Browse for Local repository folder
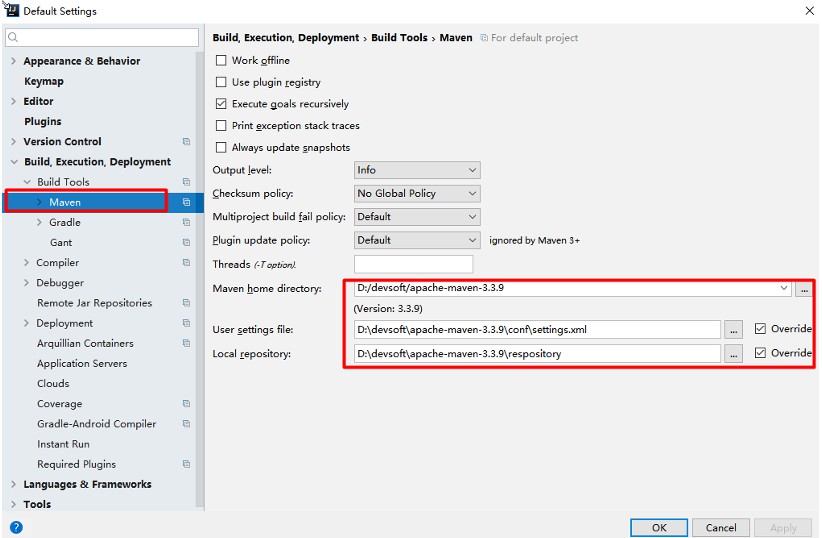Viewport: 822px width, 538px height. 733,353
